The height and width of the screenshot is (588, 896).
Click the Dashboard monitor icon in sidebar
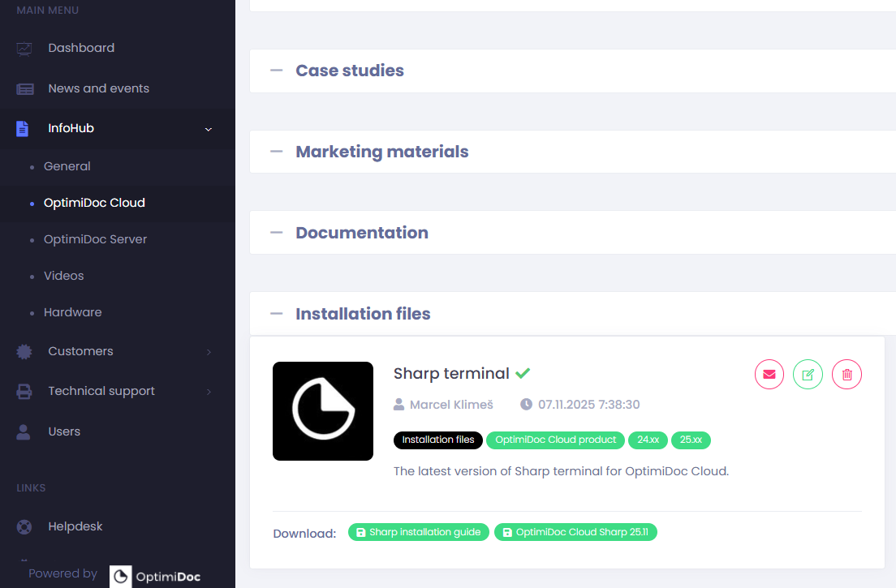[25, 49]
